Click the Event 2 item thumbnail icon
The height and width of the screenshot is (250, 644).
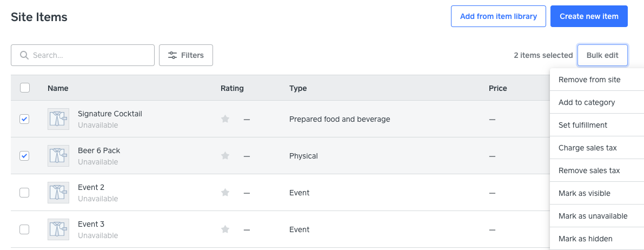(x=58, y=193)
